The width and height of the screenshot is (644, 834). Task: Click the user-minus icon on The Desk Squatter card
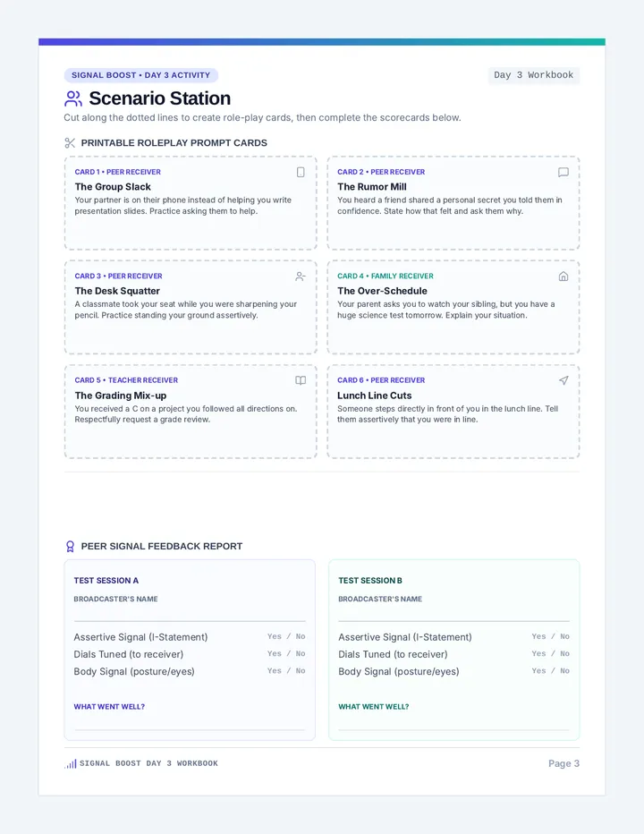pyautogui.click(x=301, y=277)
